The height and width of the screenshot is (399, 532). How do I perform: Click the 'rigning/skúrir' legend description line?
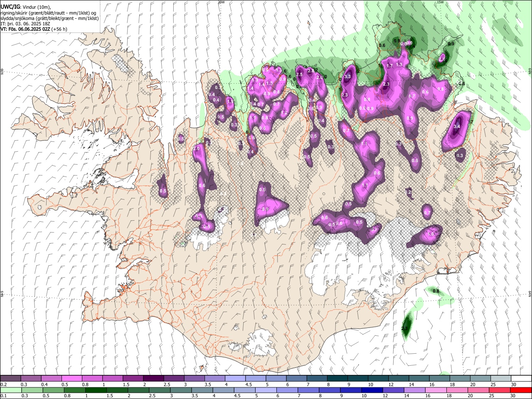(x=49, y=13)
